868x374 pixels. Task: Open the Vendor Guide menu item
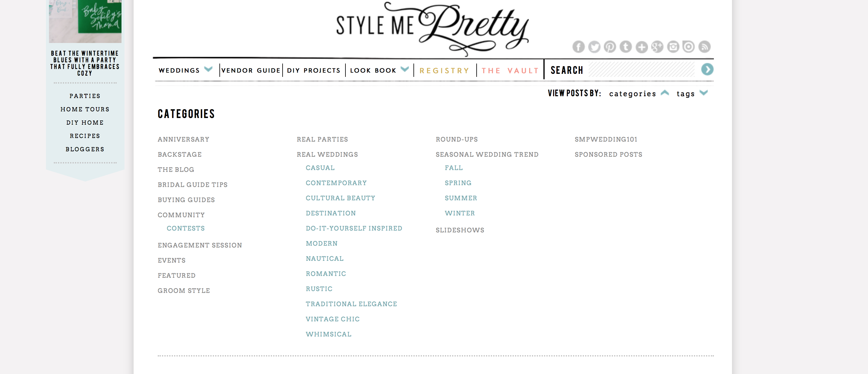click(x=251, y=70)
